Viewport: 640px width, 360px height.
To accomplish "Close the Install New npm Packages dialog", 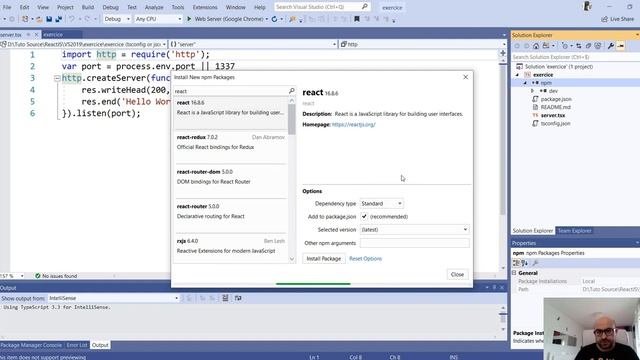I will [x=465, y=77].
